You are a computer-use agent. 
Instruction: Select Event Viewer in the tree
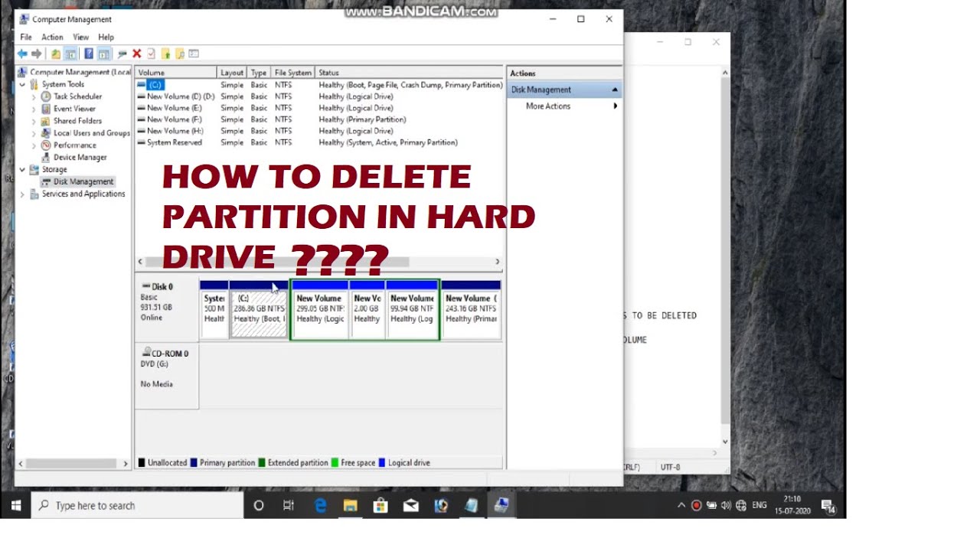point(74,109)
